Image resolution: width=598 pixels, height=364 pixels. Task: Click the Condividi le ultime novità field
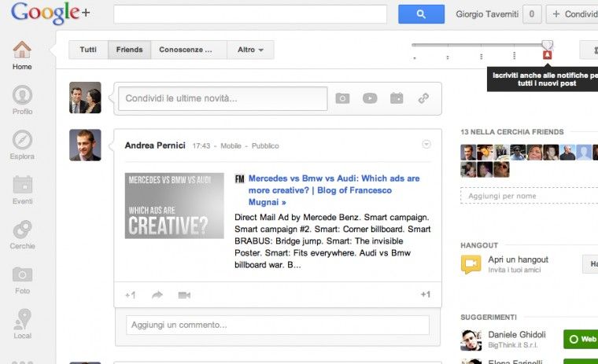pyautogui.click(x=223, y=98)
